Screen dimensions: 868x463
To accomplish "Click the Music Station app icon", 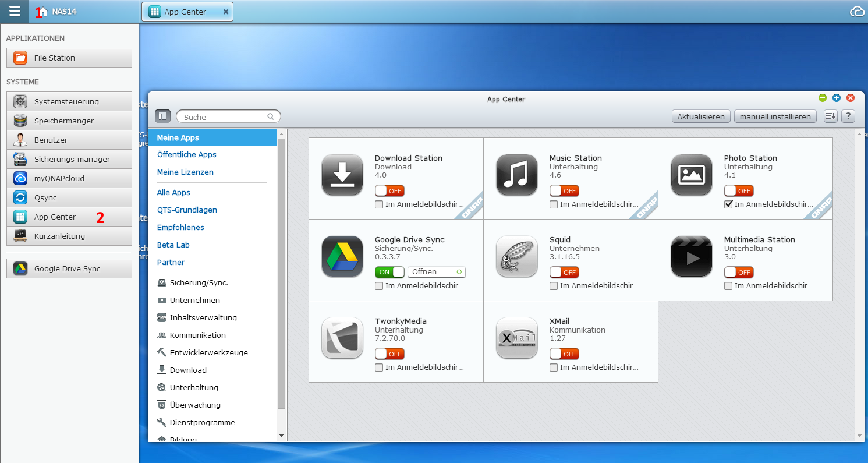I will tap(517, 175).
